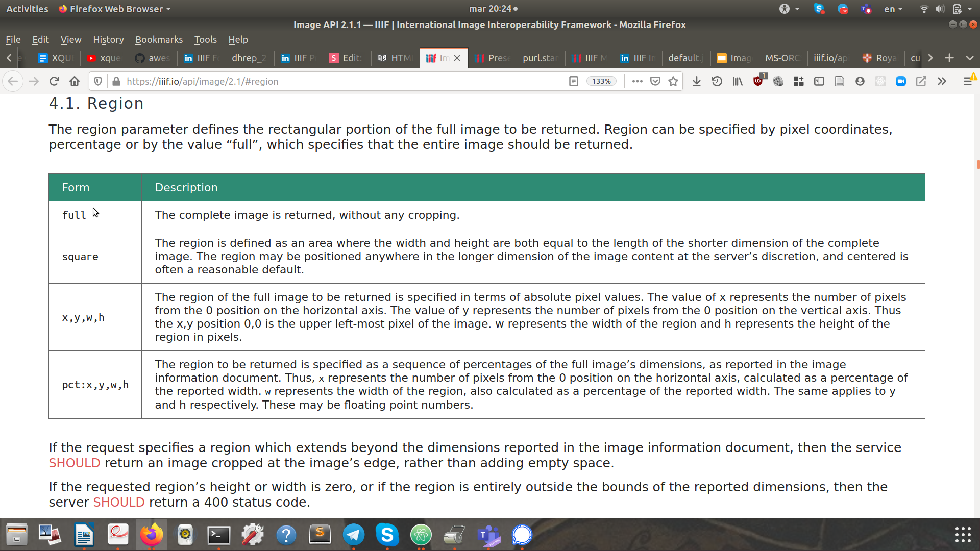Expand the toolbar overflow chevron
This screenshot has height=551, width=980.
click(942, 81)
